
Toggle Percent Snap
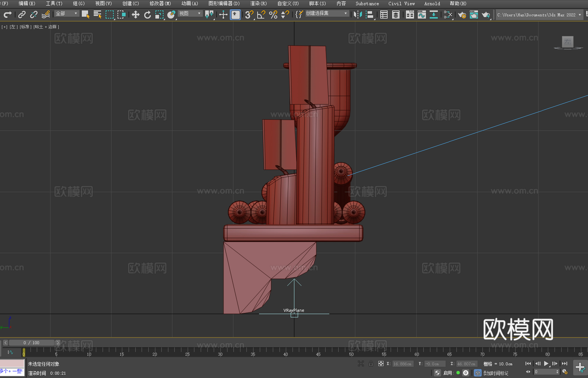pos(273,14)
